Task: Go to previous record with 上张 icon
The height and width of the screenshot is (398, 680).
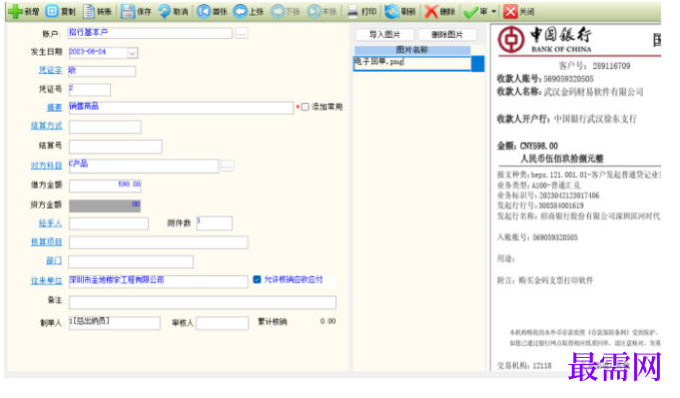Action: 240,11
